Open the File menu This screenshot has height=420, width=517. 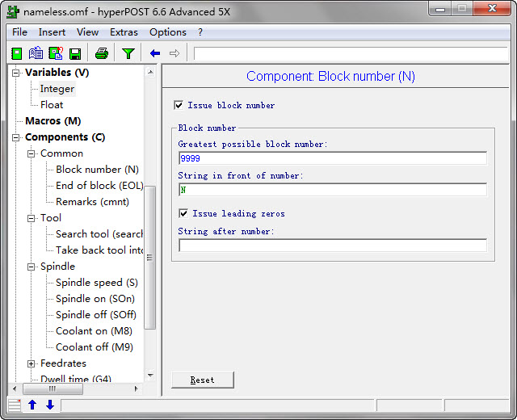pos(19,32)
